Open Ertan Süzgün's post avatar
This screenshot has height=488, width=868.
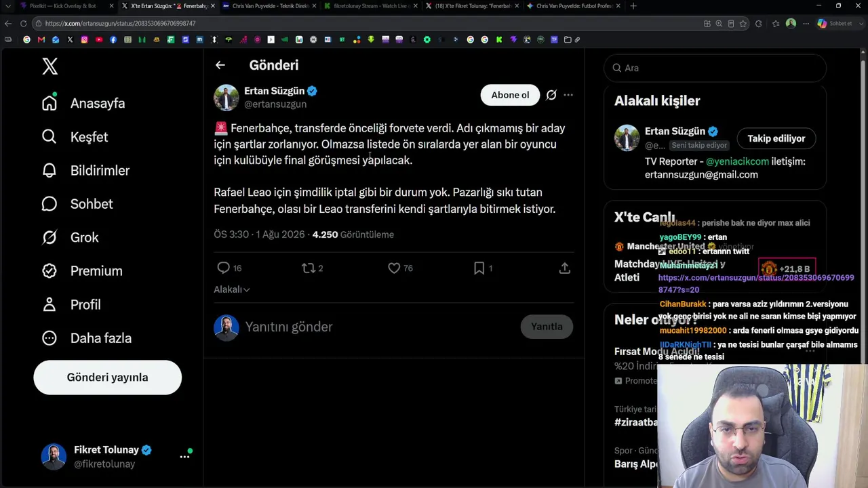226,98
